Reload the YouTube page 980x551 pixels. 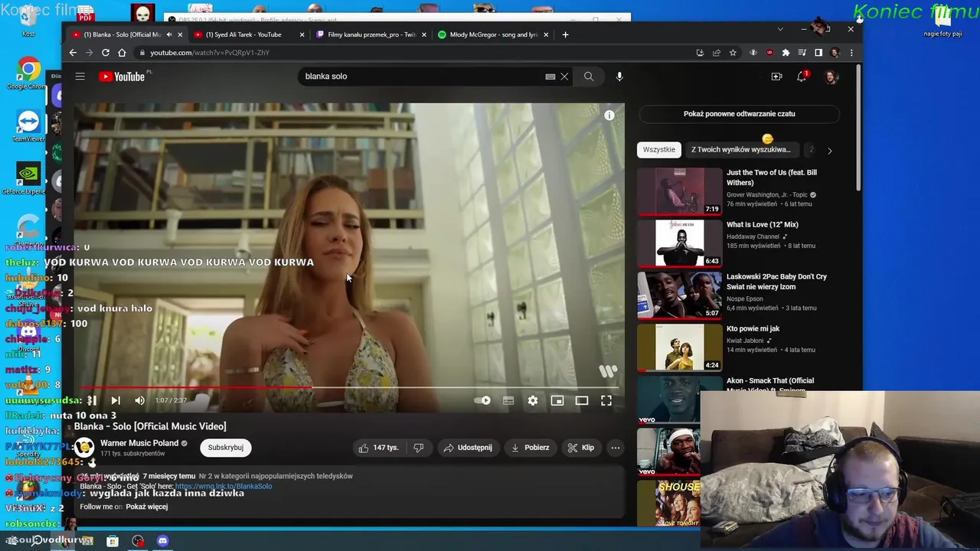[106, 53]
